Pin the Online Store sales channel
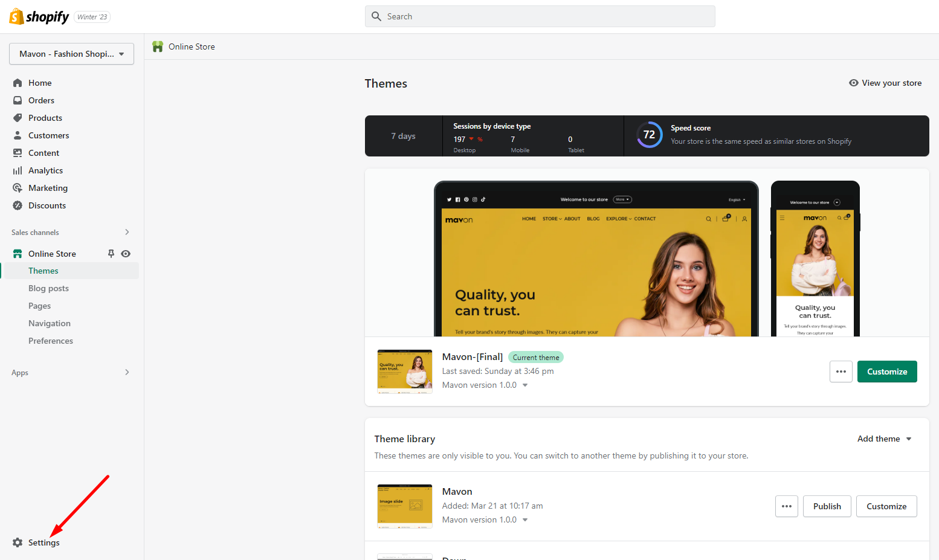The width and height of the screenshot is (939, 560). (111, 254)
